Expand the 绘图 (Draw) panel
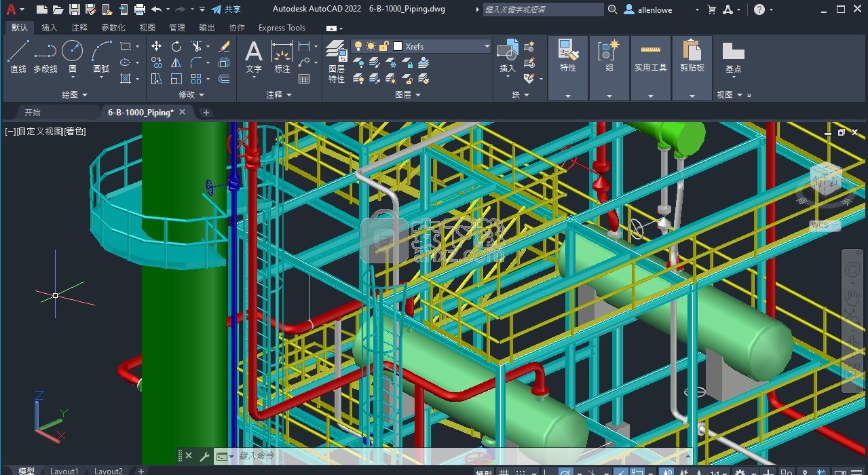 click(x=75, y=95)
